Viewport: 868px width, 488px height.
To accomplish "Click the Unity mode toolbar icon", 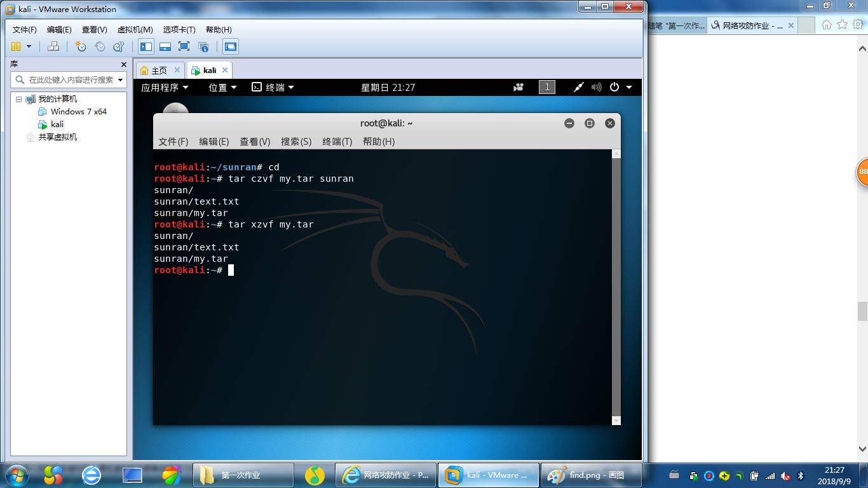I will pos(203,46).
